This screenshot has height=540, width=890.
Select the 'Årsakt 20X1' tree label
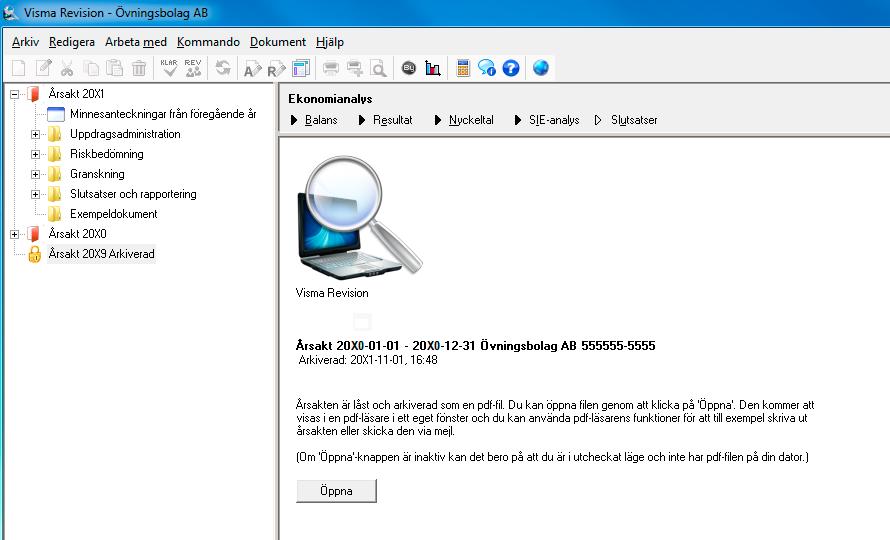76,94
